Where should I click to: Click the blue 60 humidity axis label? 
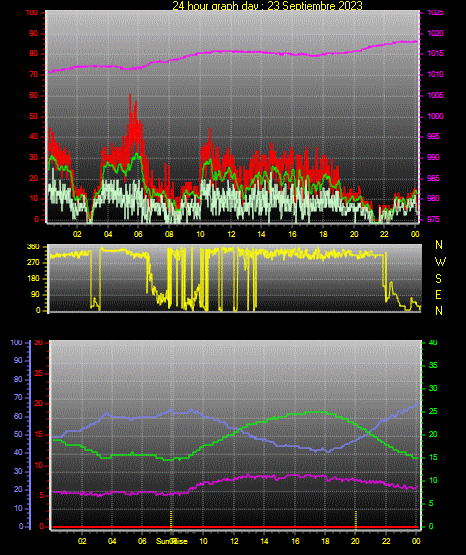[18, 416]
